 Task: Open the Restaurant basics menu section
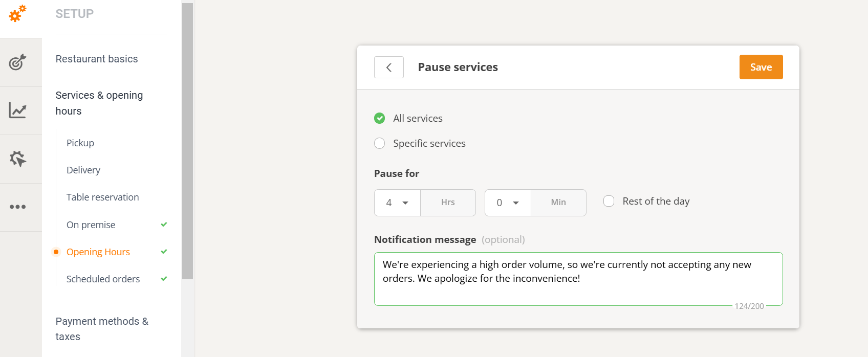tap(97, 59)
